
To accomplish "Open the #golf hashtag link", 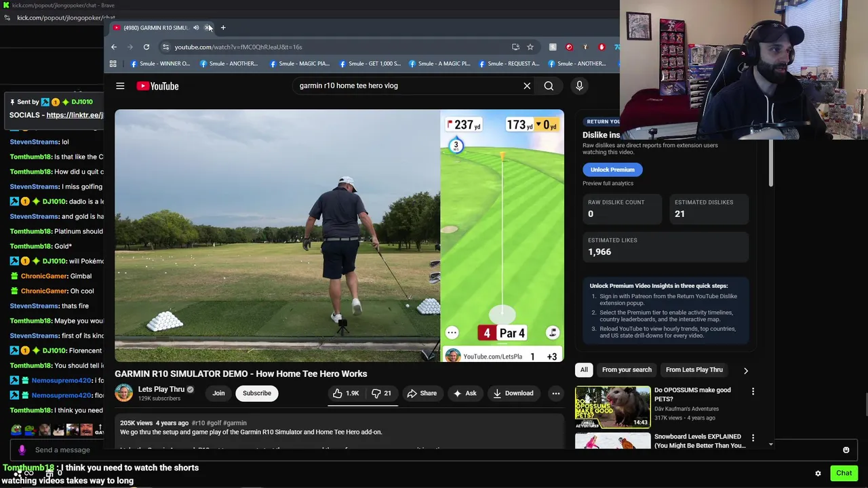I will [x=214, y=423].
